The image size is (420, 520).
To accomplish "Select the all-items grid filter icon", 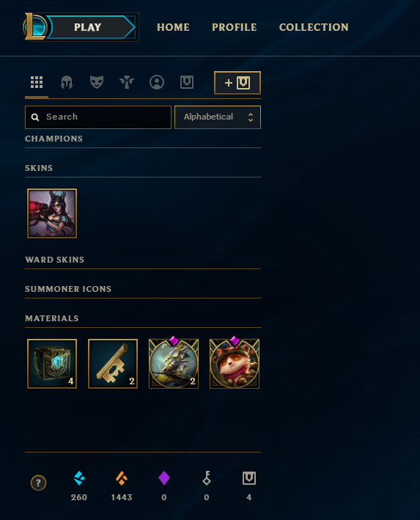I will 37,82.
